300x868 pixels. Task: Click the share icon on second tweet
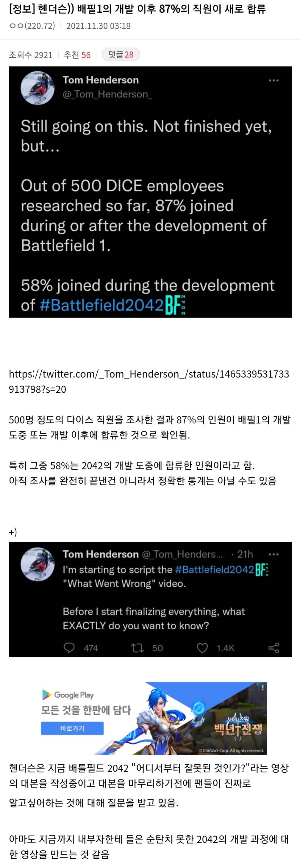tap(273, 648)
